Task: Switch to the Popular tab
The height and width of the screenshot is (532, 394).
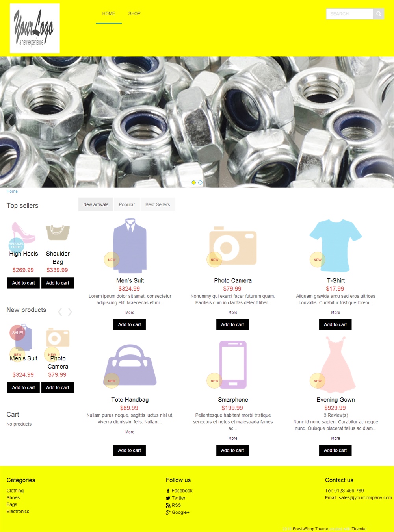Action: point(127,204)
